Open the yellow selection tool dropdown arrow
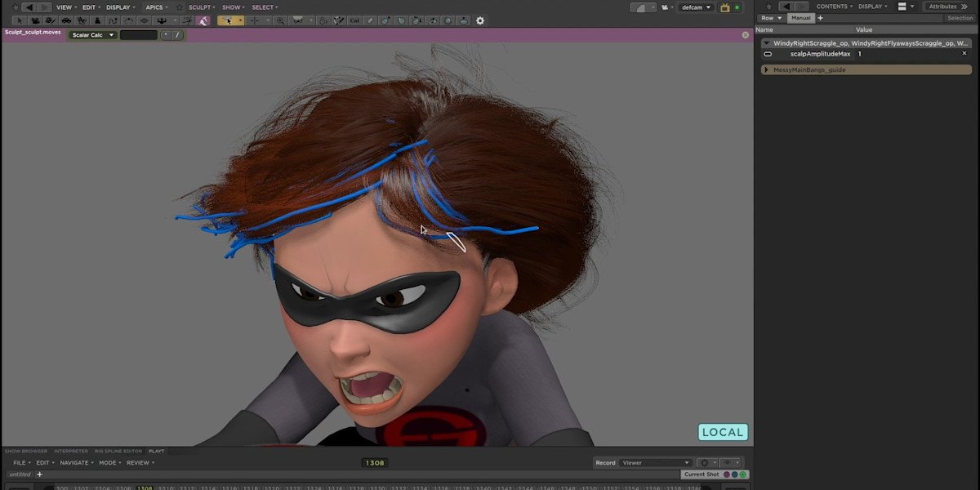980x490 pixels. pyautogui.click(x=241, y=20)
